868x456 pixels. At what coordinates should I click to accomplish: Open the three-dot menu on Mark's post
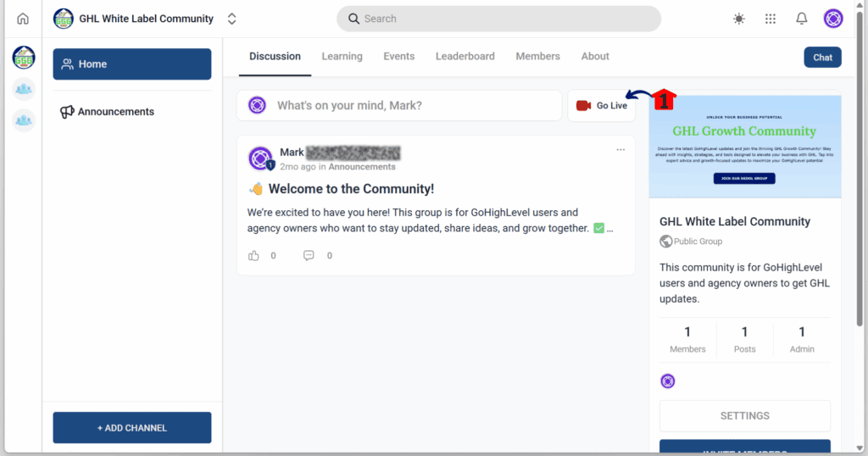click(x=620, y=150)
